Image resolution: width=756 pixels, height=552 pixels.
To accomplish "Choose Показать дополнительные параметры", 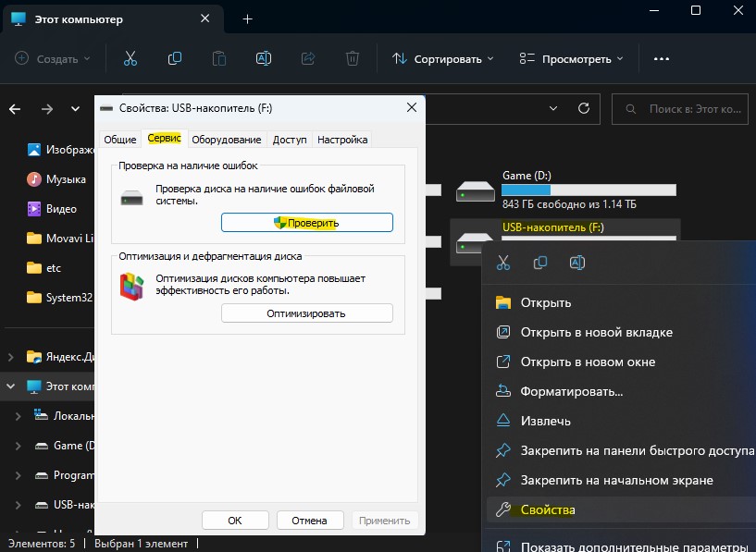I will click(621, 546).
